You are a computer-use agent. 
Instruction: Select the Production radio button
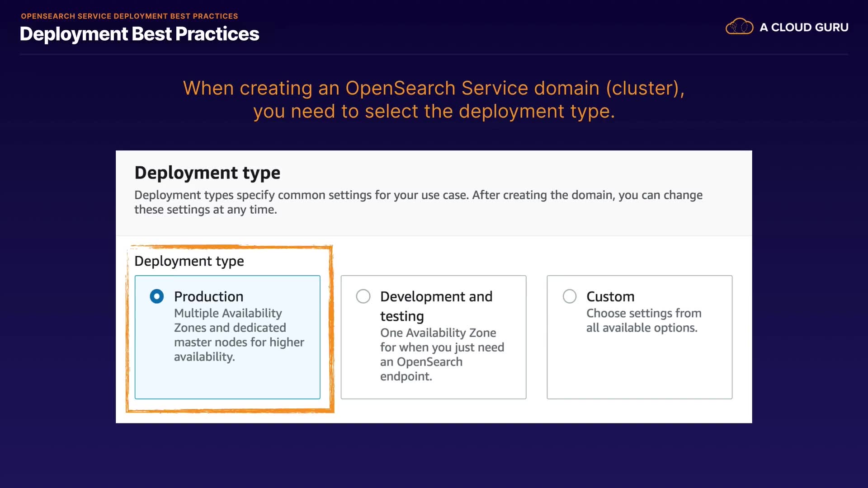[157, 296]
